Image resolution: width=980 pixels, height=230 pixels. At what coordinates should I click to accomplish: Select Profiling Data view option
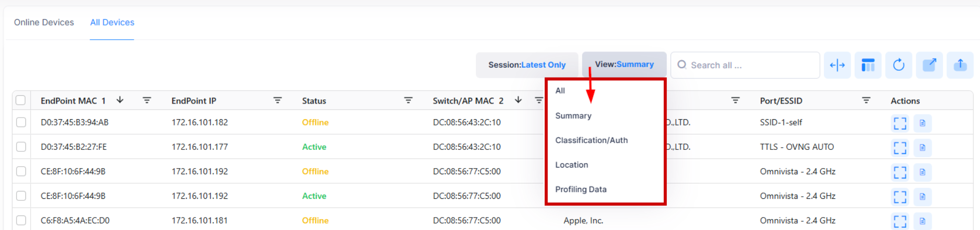[x=581, y=189]
